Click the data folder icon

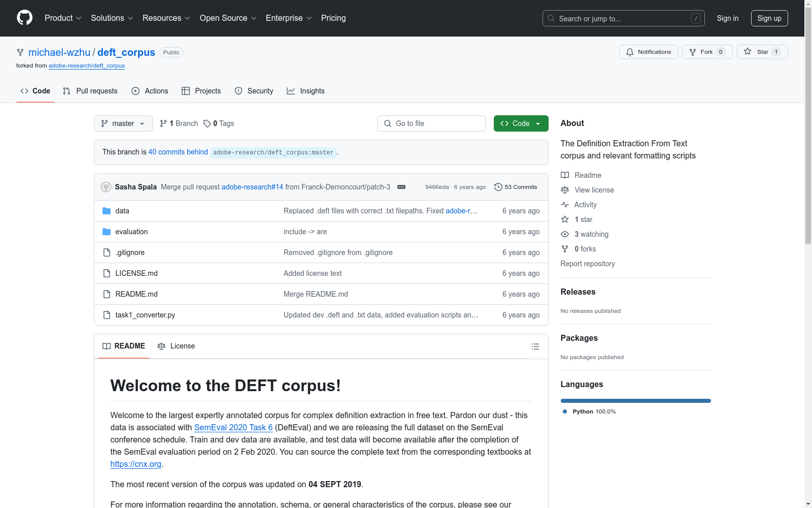point(107,211)
